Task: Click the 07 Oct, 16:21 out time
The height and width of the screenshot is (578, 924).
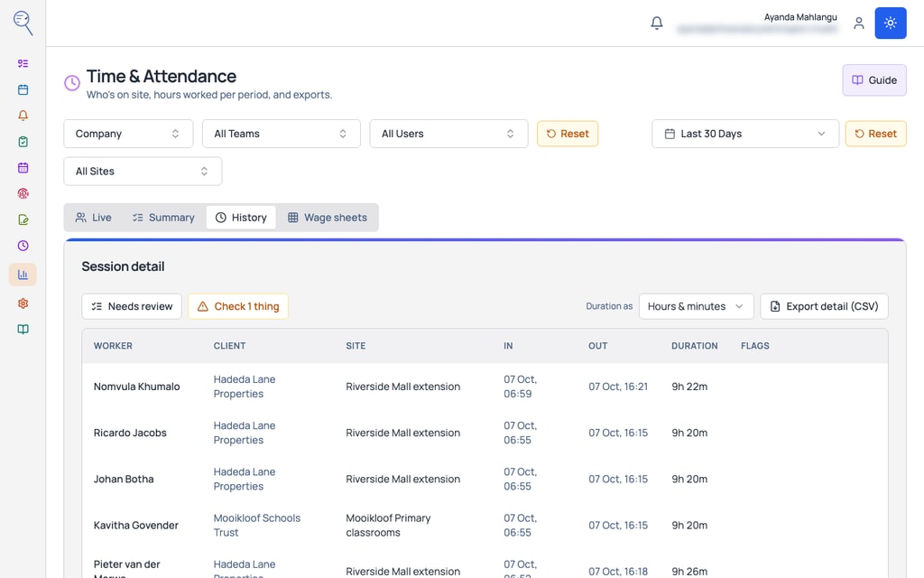Action: [x=618, y=387]
